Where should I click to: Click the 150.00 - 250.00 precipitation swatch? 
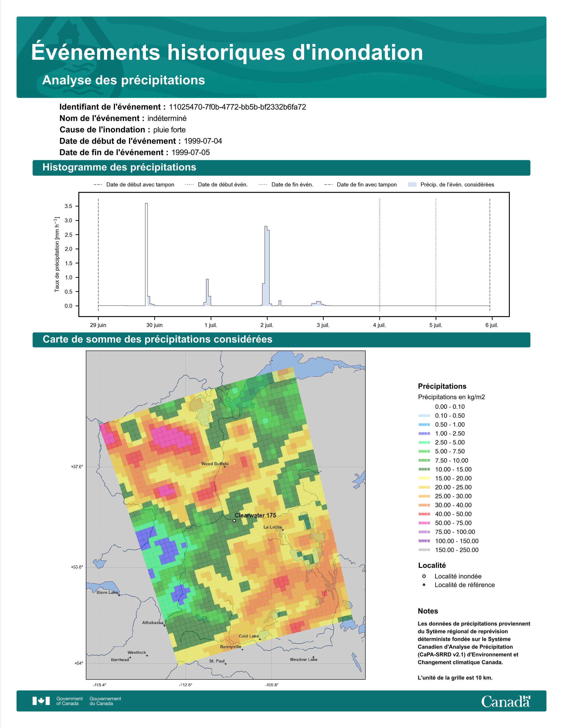[424, 550]
